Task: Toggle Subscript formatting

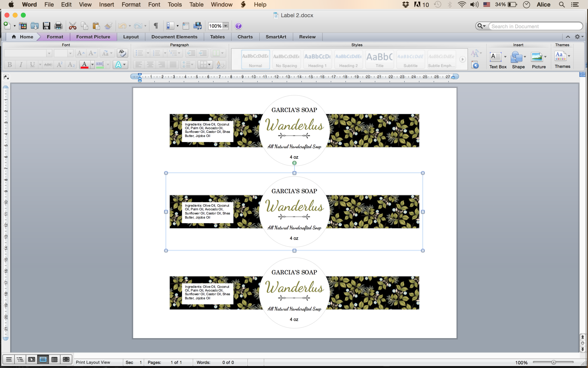Action: click(x=71, y=64)
